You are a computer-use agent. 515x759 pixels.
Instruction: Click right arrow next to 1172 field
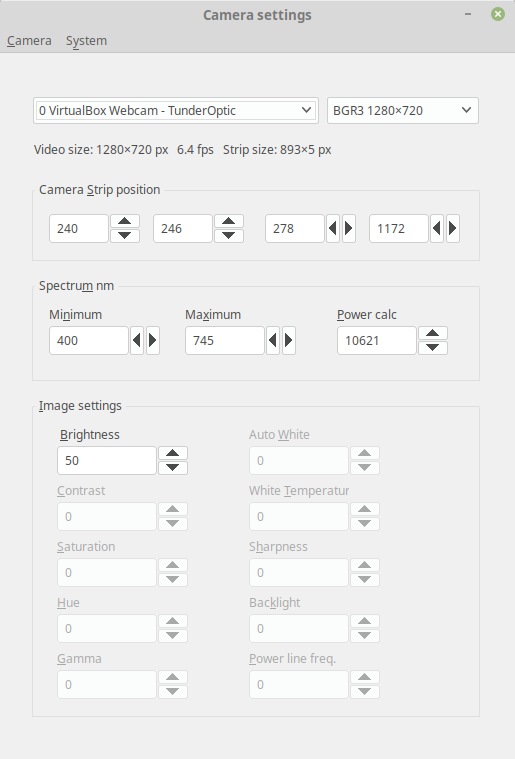[453, 228]
